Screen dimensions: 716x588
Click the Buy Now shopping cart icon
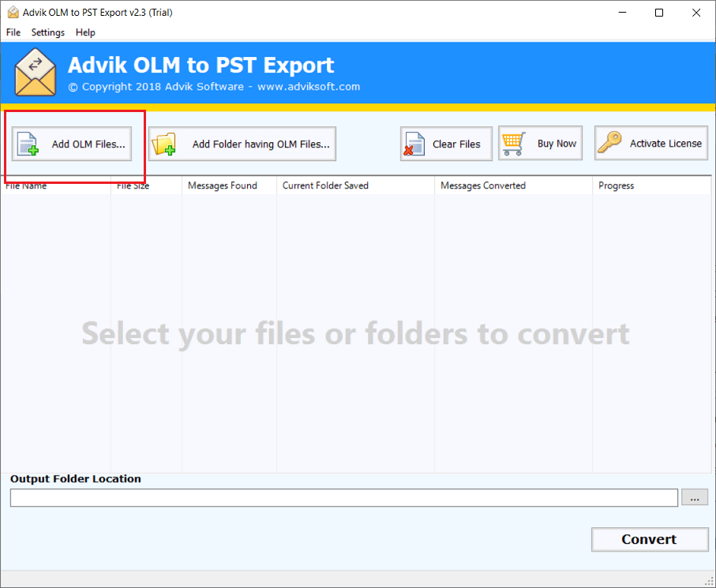point(514,144)
